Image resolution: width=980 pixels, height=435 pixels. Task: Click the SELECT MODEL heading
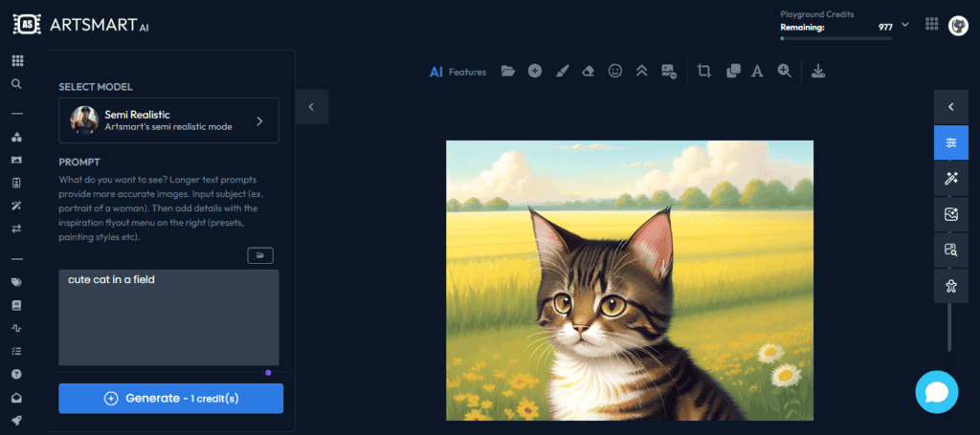point(96,87)
